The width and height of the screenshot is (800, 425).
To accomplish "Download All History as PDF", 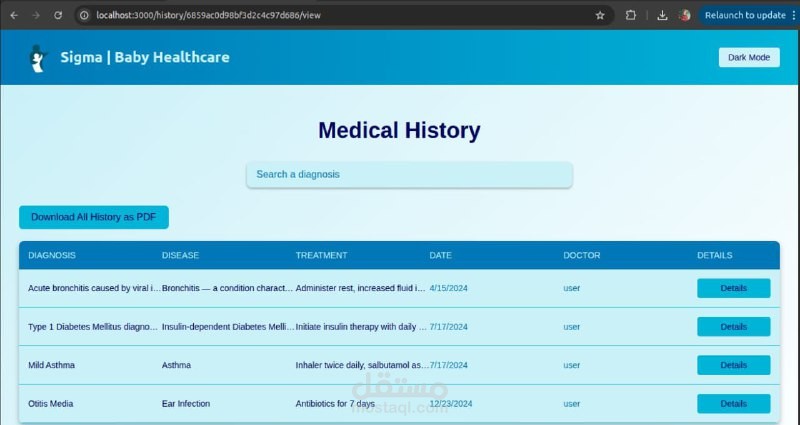I will tap(94, 217).
